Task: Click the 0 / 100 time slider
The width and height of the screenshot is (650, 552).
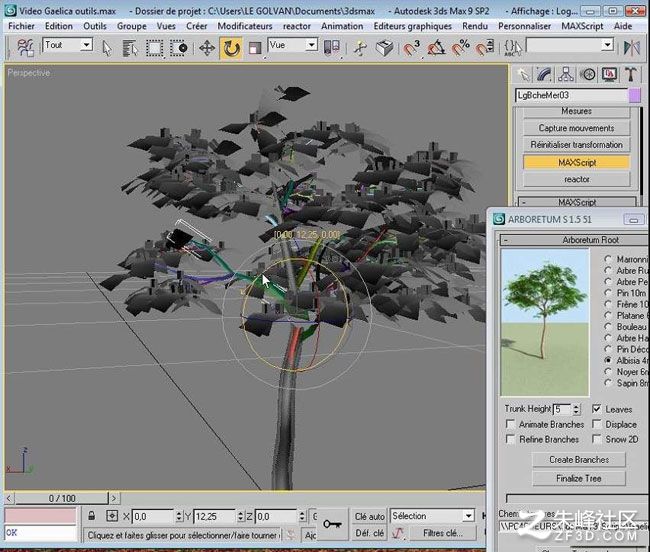Action: (x=62, y=498)
